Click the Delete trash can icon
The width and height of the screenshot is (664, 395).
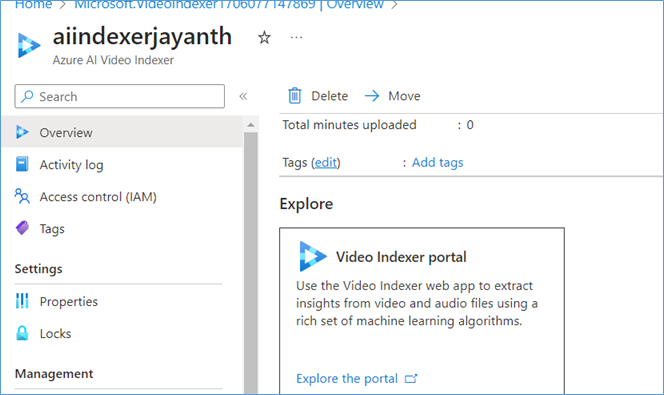tap(295, 96)
